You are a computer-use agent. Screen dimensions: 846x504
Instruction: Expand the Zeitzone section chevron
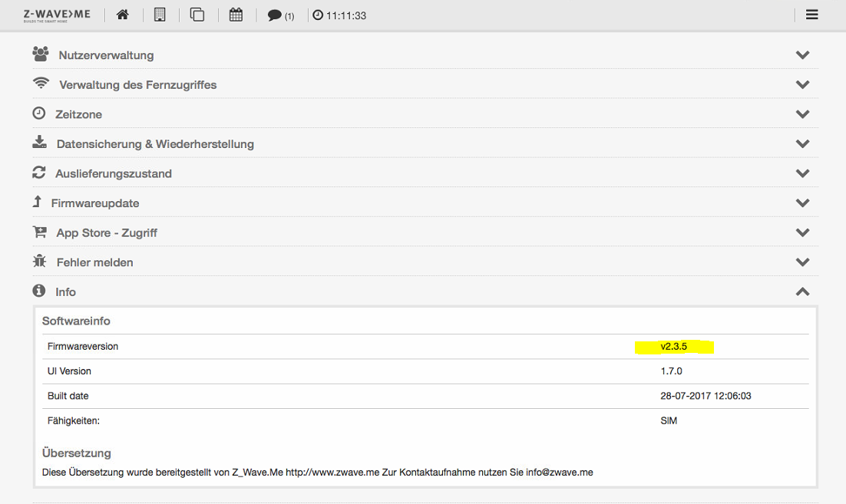pyautogui.click(x=802, y=114)
